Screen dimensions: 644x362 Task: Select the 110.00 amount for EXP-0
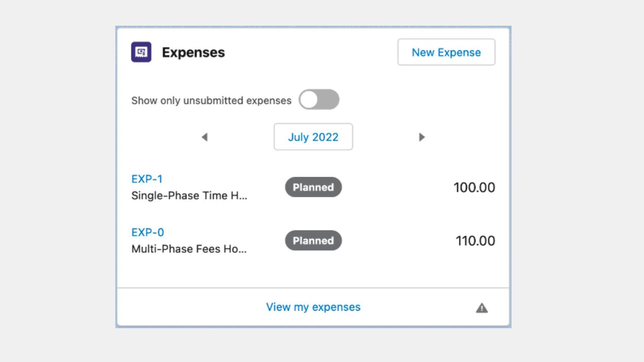[475, 241]
